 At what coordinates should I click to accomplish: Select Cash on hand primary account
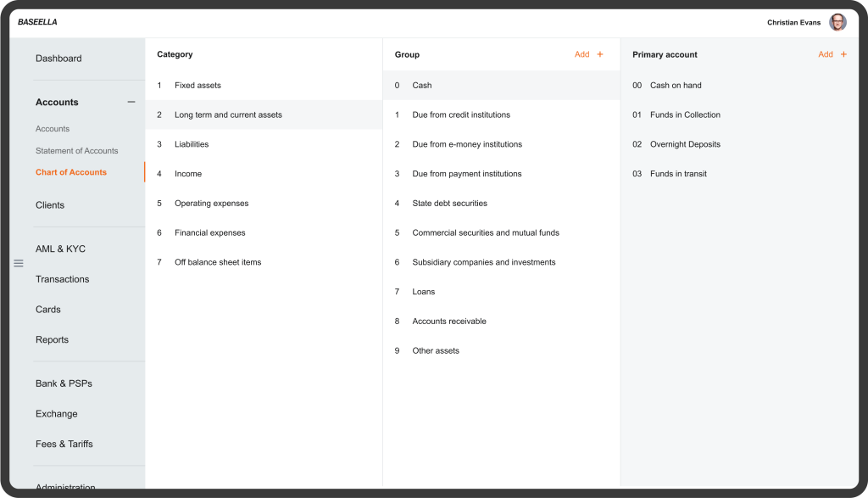click(x=676, y=85)
